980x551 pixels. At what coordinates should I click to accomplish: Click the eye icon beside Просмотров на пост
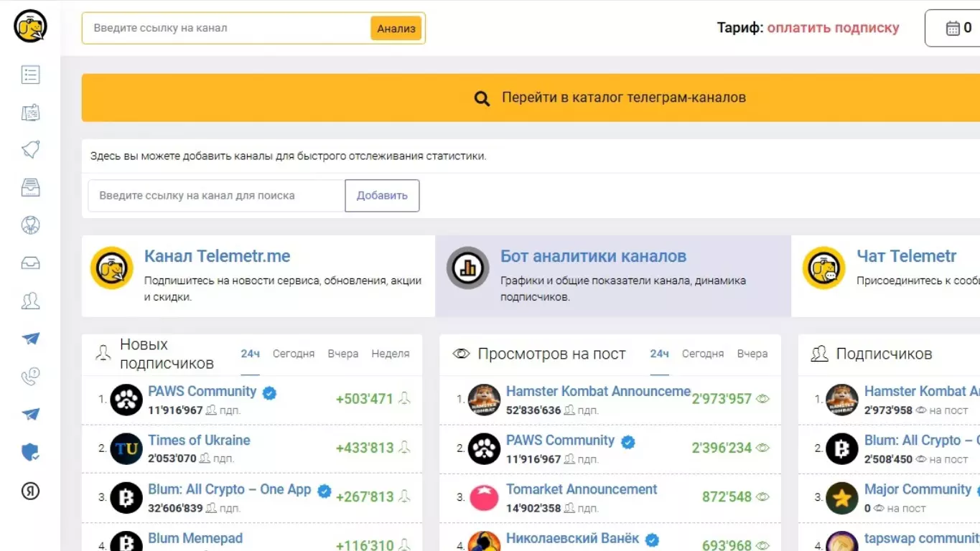[x=461, y=354]
